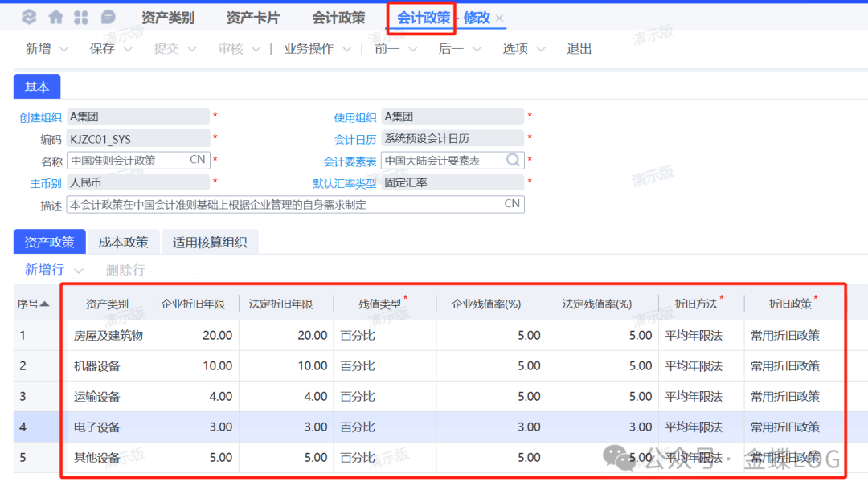Click the CN language icon in 描述 field

[x=511, y=204]
